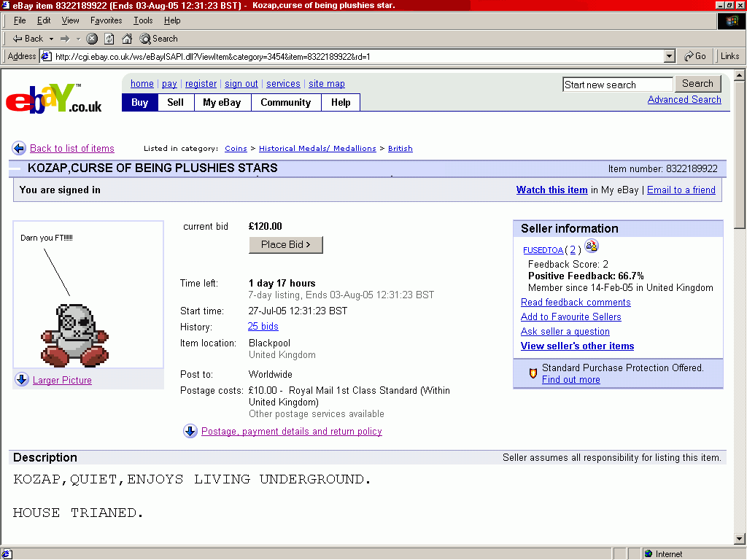Click the circular arrow beside Back to list
The height and width of the screenshot is (560, 747).
click(18, 148)
